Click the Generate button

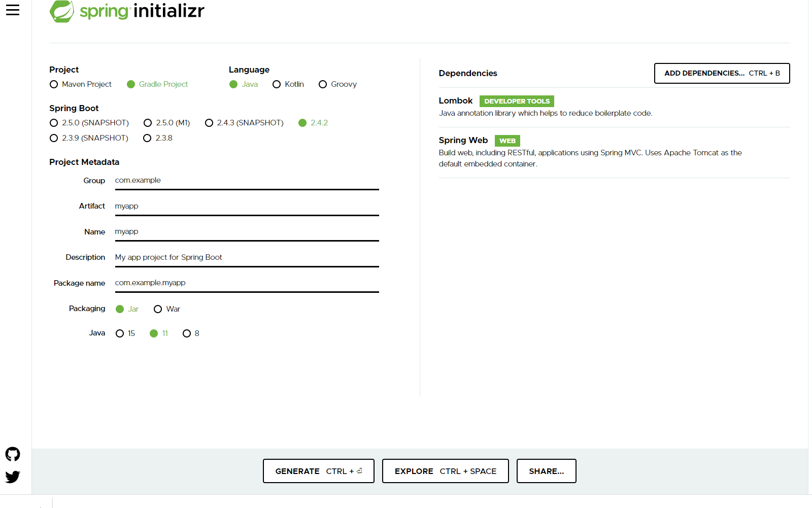(x=319, y=471)
